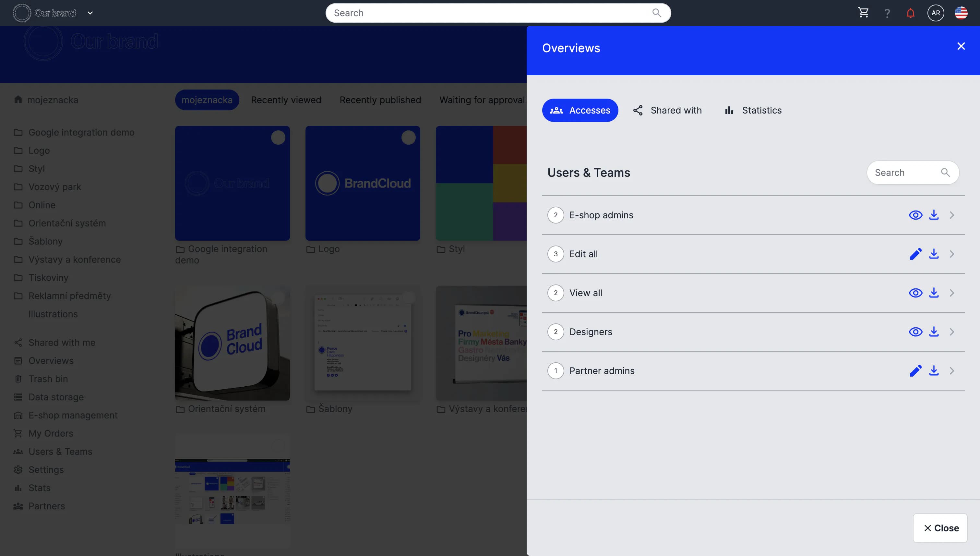Image resolution: width=980 pixels, height=556 pixels.
Task: Expand the Edit all row chevron
Action: (952, 254)
